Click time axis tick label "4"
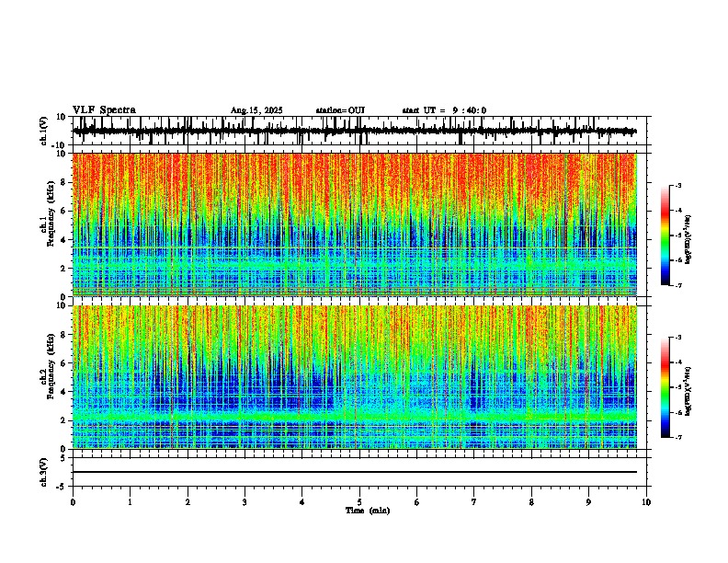 [302, 502]
